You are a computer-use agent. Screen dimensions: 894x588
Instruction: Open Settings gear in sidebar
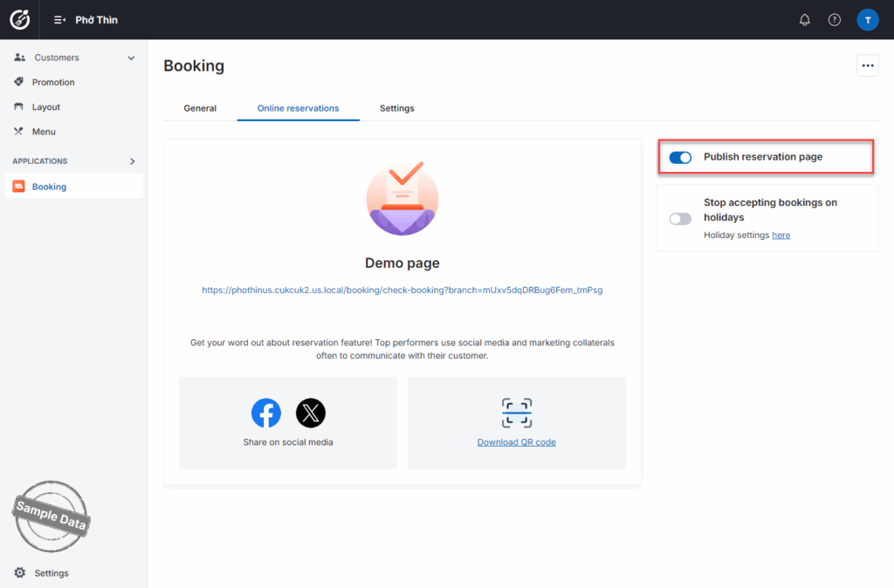pos(20,573)
